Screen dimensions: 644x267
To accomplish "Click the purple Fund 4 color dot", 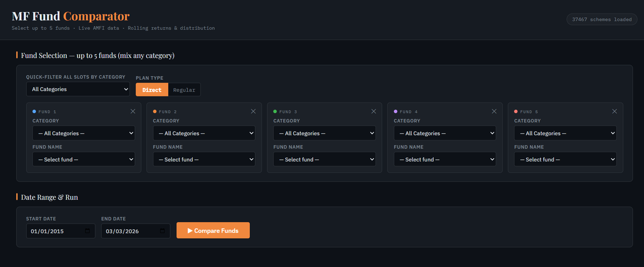I will (395, 111).
